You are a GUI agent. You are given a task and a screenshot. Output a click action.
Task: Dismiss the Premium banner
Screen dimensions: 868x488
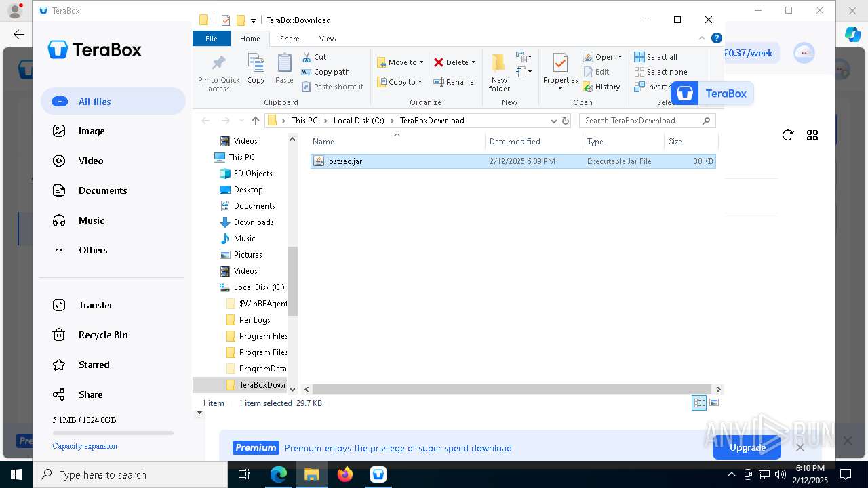pos(800,447)
